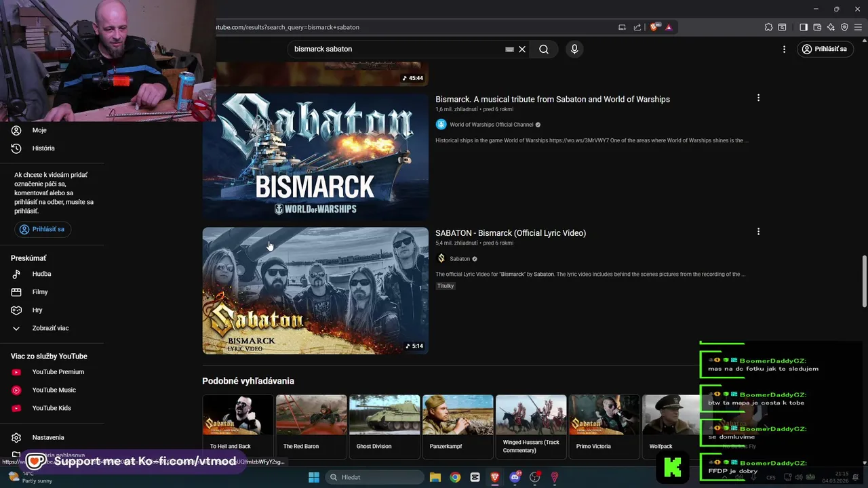Click the page vertical scrollbar

tap(864, 281)
